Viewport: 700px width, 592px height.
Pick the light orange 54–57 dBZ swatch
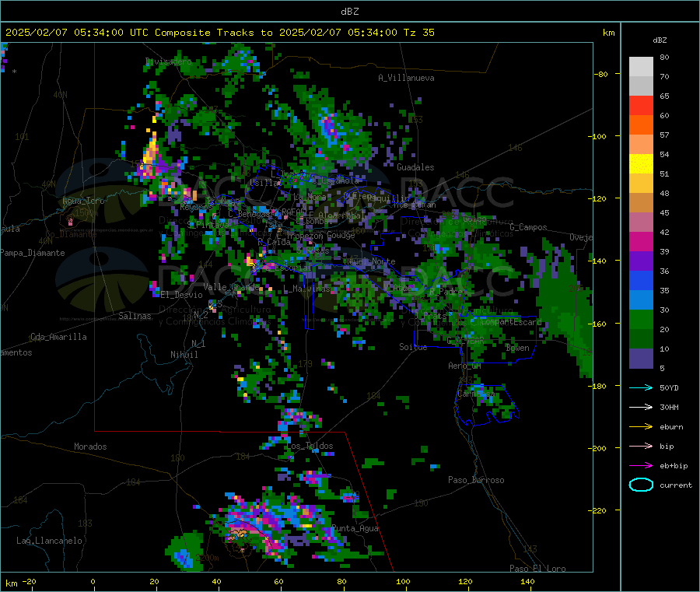coord(641,145)
